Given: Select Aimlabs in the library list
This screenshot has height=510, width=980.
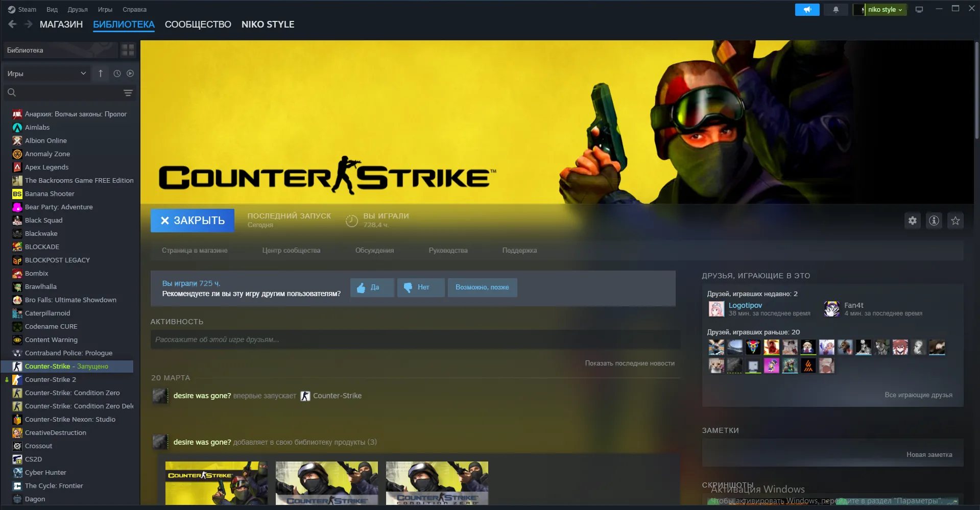Looking at the screenshot, I should pyautogui.click(x=37, y=128).
